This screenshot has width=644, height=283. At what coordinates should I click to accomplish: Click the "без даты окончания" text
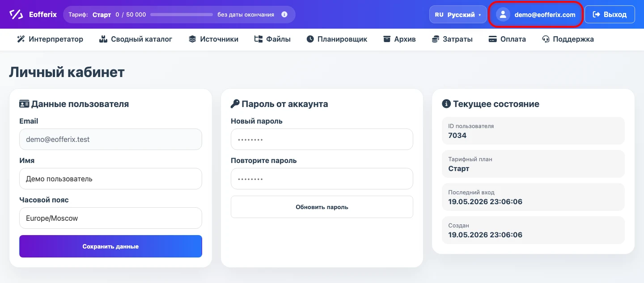tap(246, 14)
